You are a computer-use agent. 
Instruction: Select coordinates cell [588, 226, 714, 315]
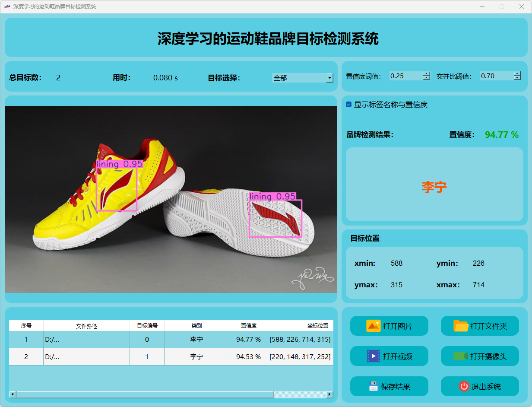coord(301,340)
